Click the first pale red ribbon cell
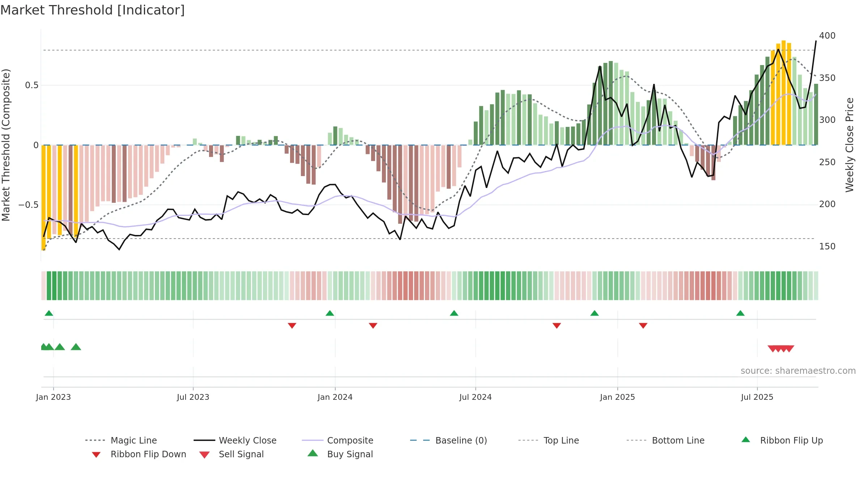 coord(43,286)
